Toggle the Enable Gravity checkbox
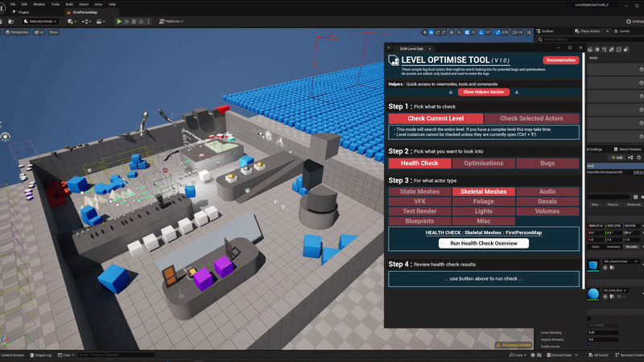 click(589, 347)
